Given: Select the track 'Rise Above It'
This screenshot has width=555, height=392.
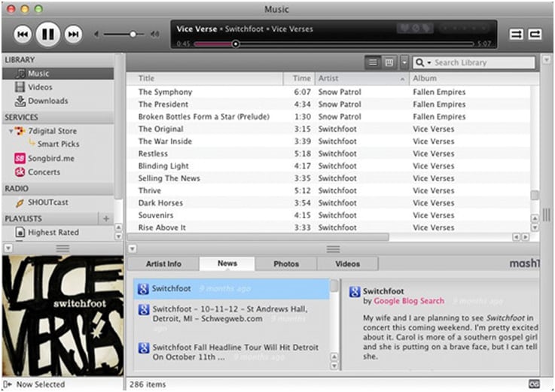Looking at the screenshot, I should tap(328, 227).
